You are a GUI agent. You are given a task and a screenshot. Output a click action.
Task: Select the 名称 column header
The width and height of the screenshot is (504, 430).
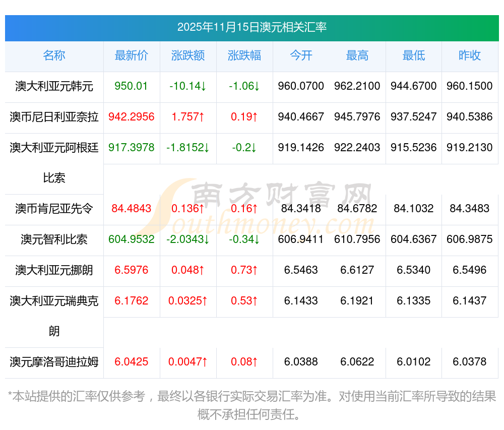pyautogui.click(x=54, y=55)
